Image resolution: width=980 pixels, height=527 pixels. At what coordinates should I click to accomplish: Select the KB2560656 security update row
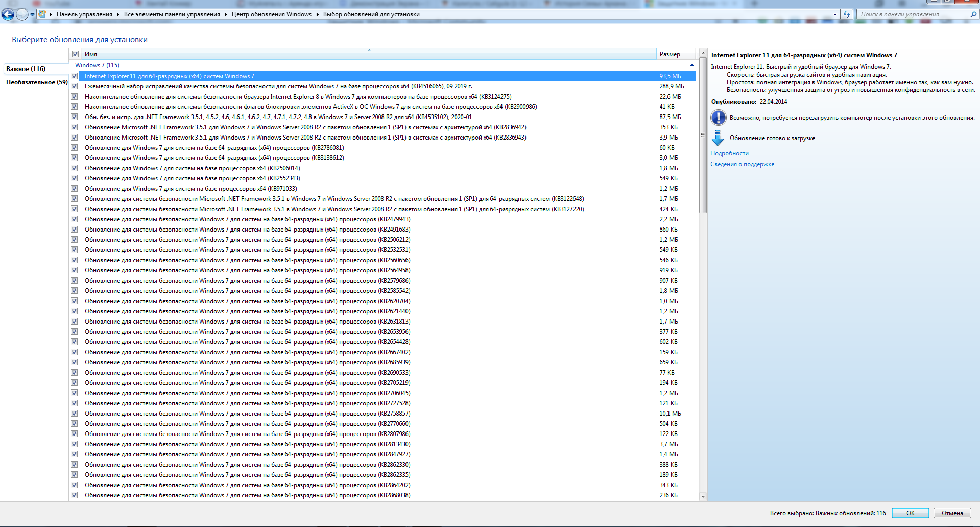[x=383, y=260]
